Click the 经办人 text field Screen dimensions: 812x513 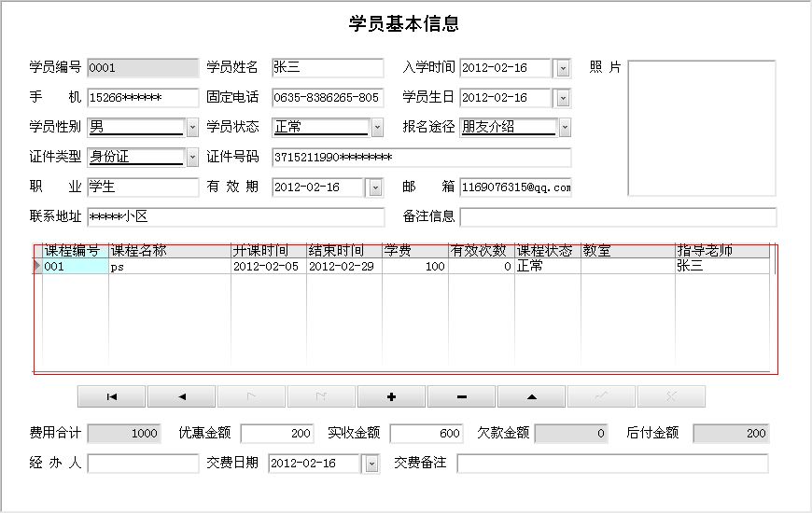pos(143,464)
